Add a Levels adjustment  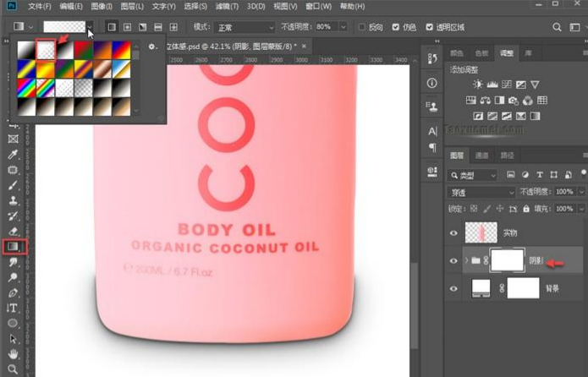(x=492, y=85)
